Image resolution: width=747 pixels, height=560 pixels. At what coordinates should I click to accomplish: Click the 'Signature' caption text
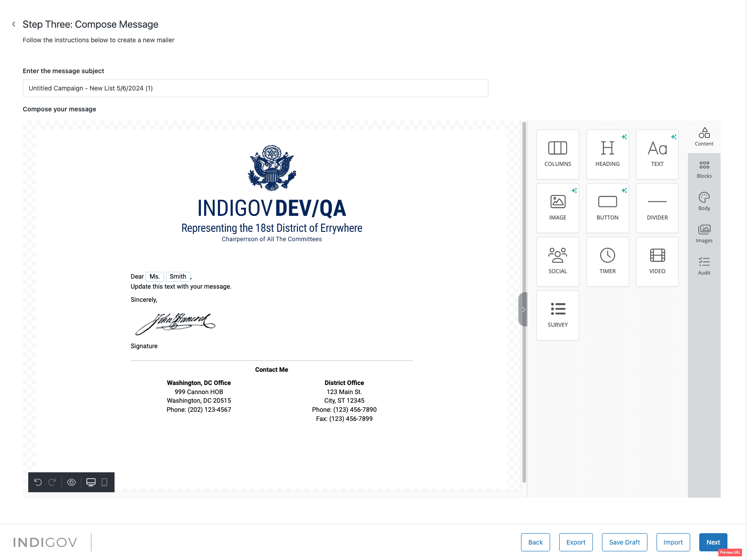tap(144, 346)
